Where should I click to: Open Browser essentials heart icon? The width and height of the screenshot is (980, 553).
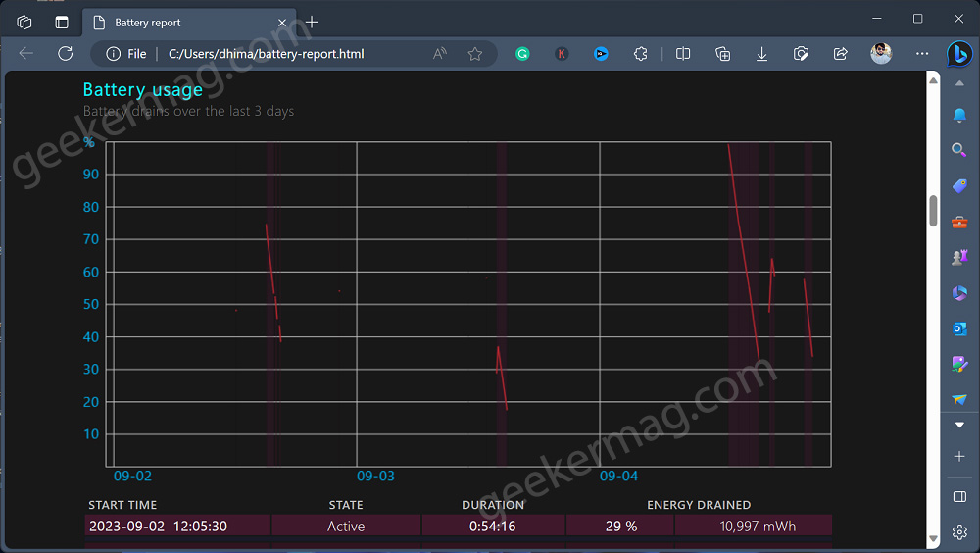coord(801,54)
